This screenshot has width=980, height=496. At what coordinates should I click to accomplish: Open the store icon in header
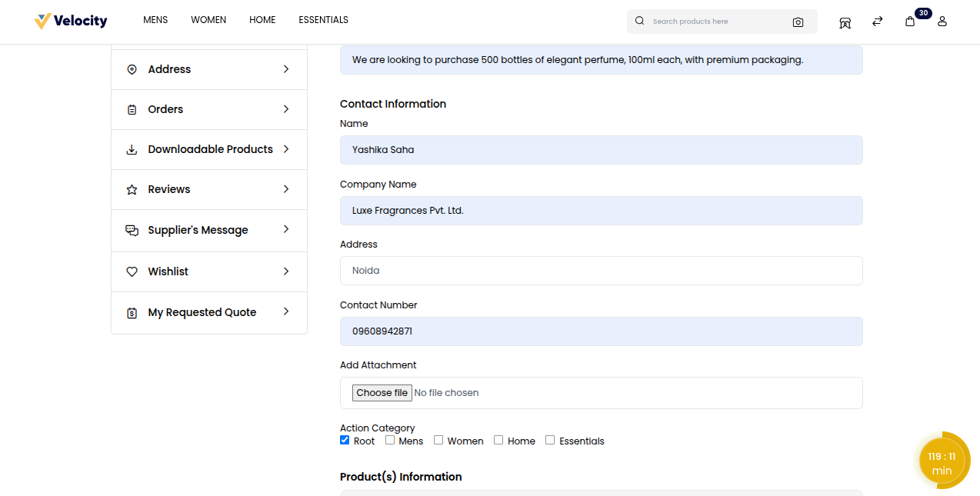[845, 22]
